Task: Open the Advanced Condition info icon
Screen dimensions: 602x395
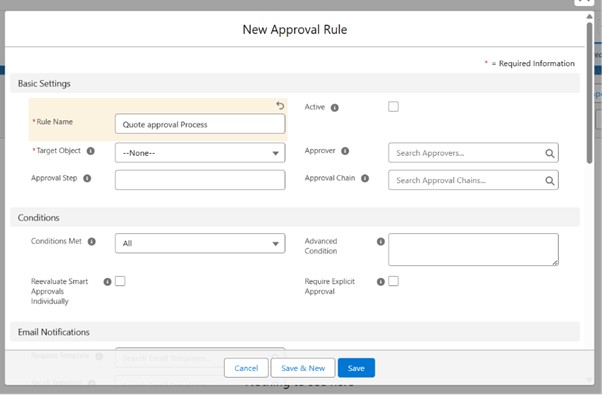Action: [380, 241]
